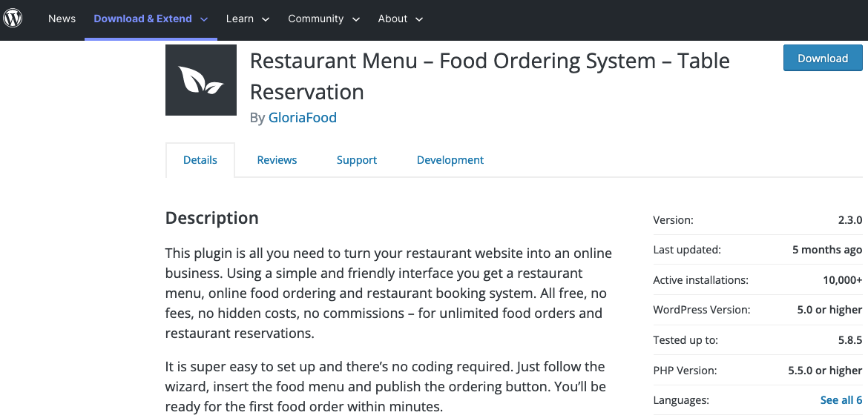The height and width of the screenshot is (418, 868).
Task: Expand the Community dropdown chevron
Action: coord(356,19)
